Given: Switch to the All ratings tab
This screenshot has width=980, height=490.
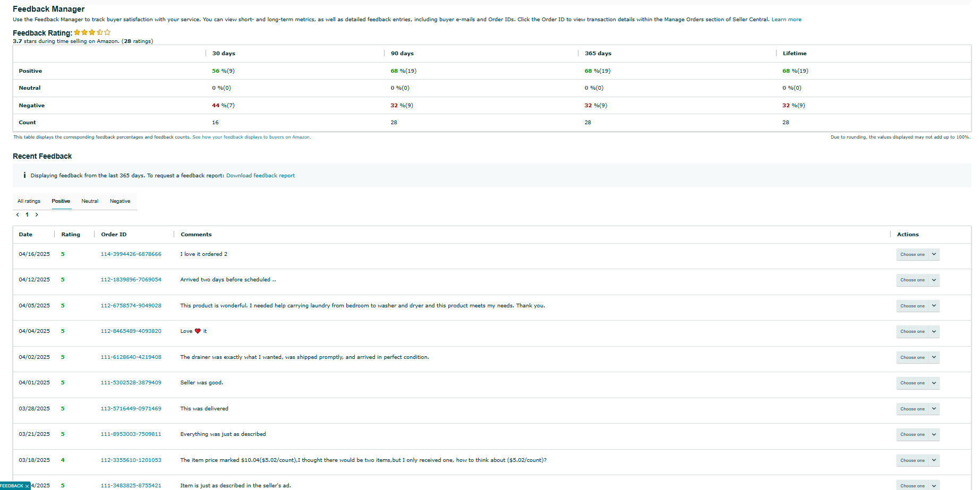Looking at the screenshot, I should (29, 201).
